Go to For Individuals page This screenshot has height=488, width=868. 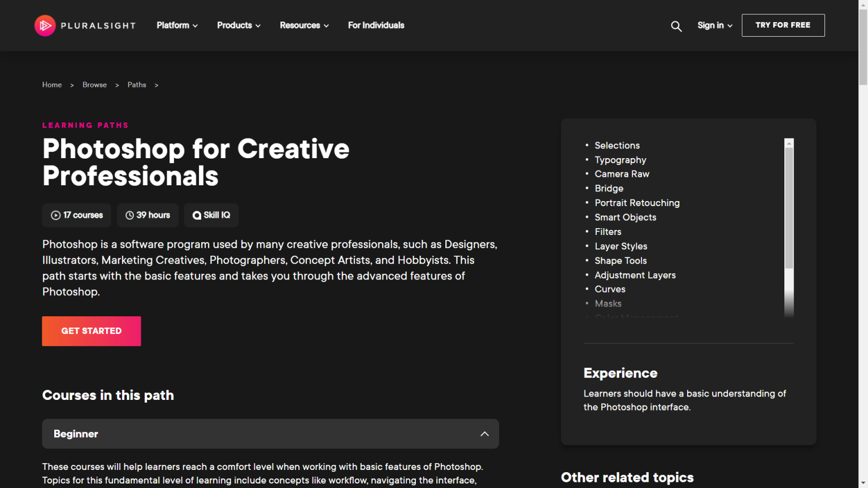pyautogui.click(x=376, y=25)
